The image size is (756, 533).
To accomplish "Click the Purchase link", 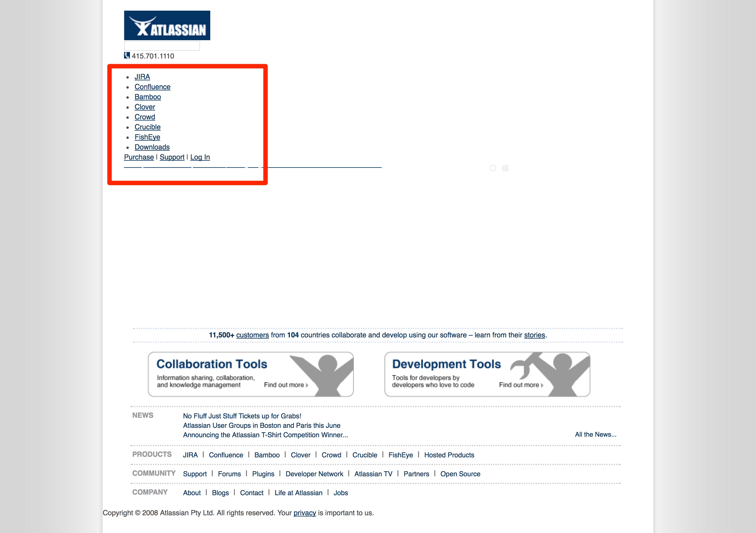I will click(x=139, y=157).
